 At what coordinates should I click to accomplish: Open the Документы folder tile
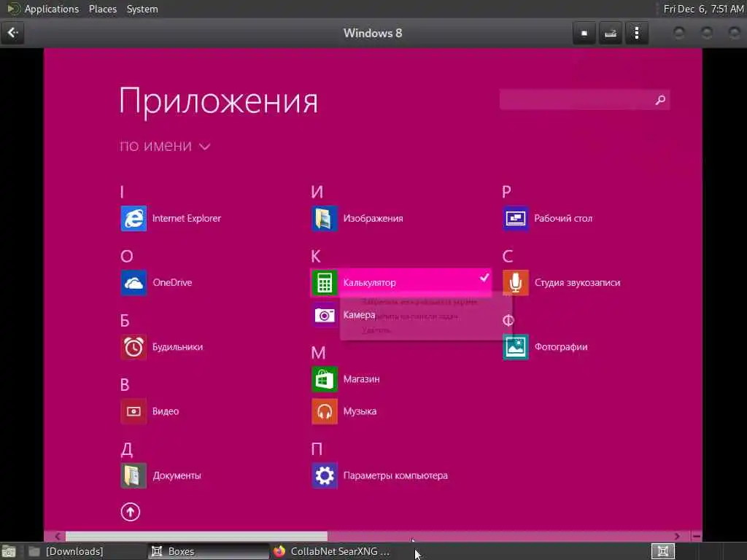click(160, 475)
